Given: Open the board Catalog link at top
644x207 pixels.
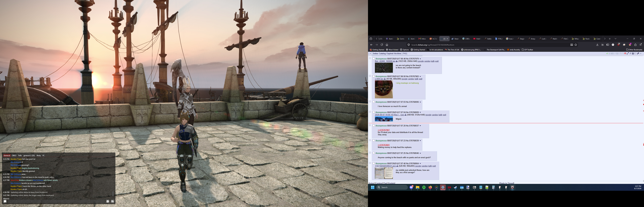Looking at the screenshot, I should [x=382, y=53].
